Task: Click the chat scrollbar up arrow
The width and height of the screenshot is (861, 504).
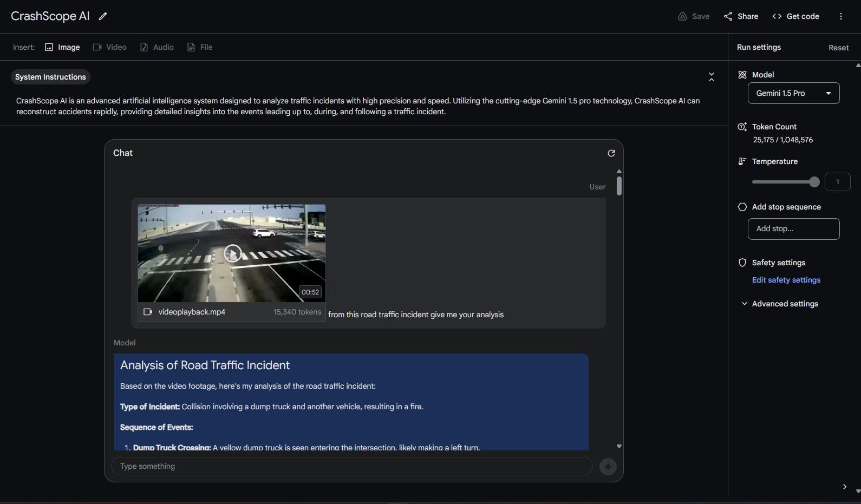Action: click(x=619, y=171)
